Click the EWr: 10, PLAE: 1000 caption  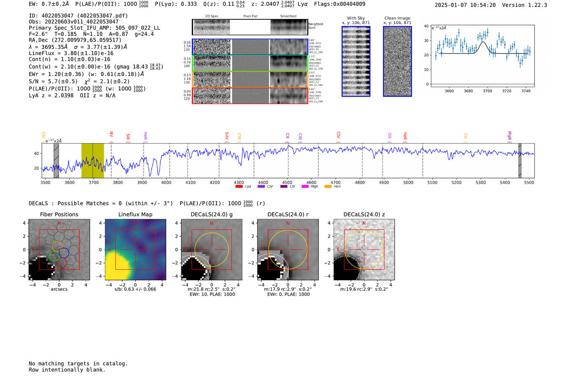point(212,295)
